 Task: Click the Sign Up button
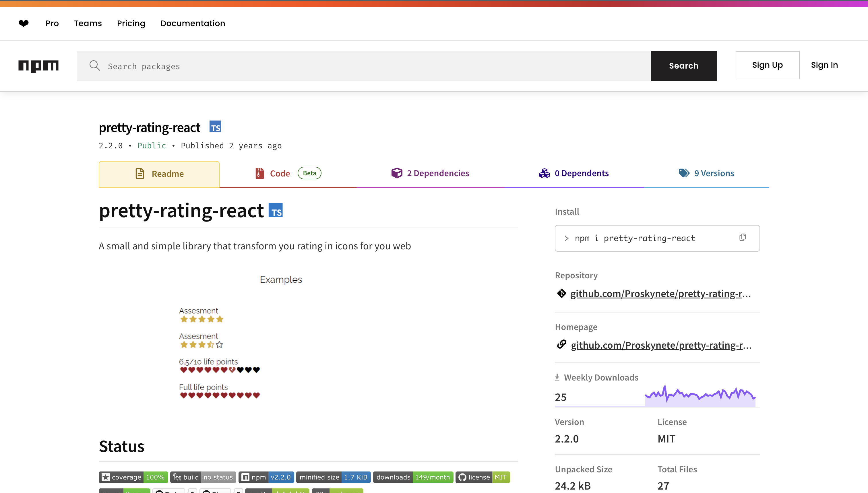tap(768, 65)
